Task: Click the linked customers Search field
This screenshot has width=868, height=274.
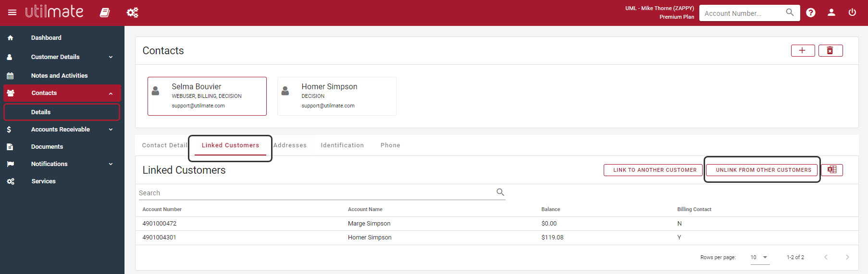Action: (x=322, y=193)
